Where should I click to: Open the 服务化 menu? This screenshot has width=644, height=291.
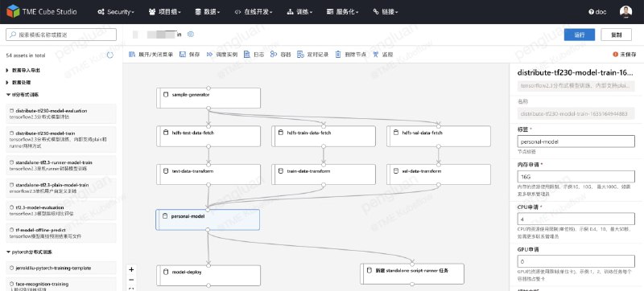pos(342,12)
